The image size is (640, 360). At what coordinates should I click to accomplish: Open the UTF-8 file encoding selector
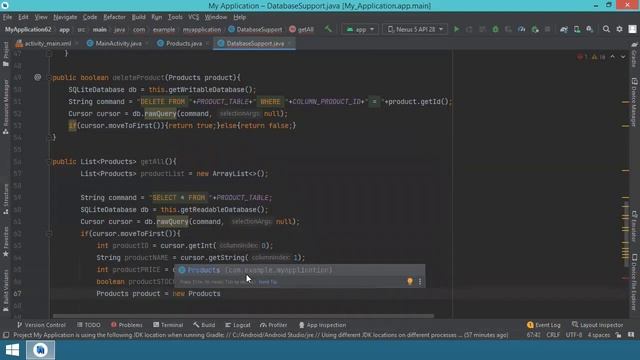[574, 335]
